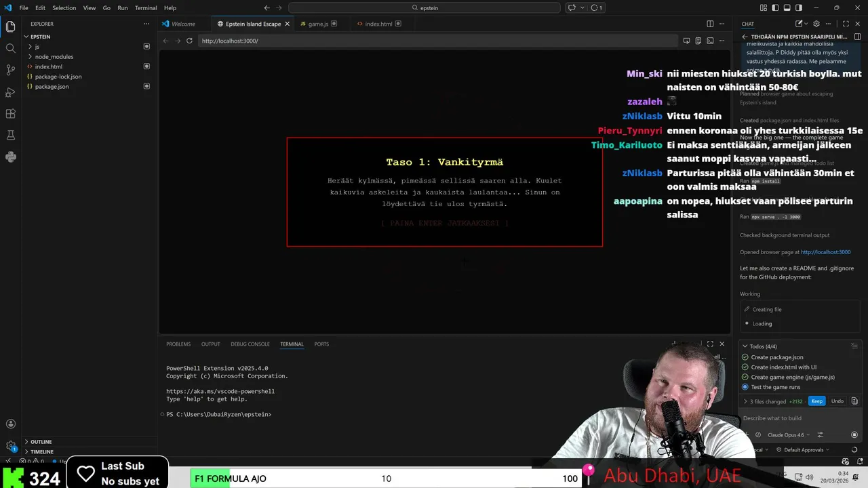Open the http://localhost:3000 link in chat
Image resolution: width=868 pixels, height=488 pixels.
(825, 252)
